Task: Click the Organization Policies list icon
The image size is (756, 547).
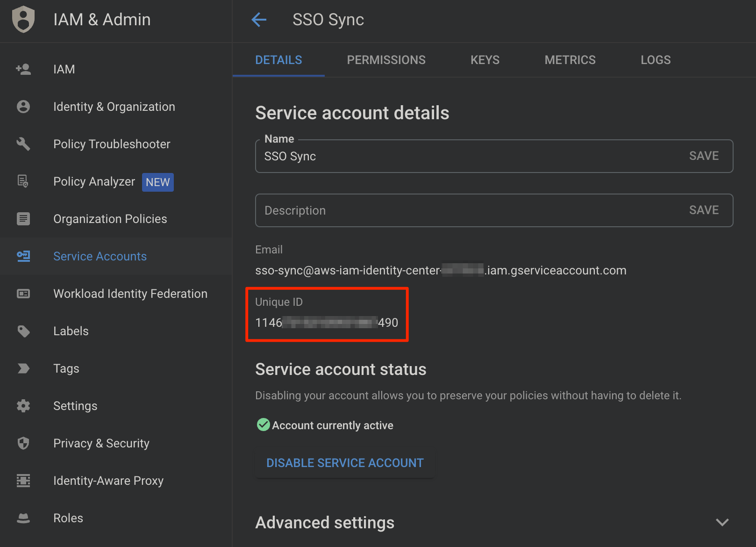Action: pyautogui.click(x=23, y=219)
